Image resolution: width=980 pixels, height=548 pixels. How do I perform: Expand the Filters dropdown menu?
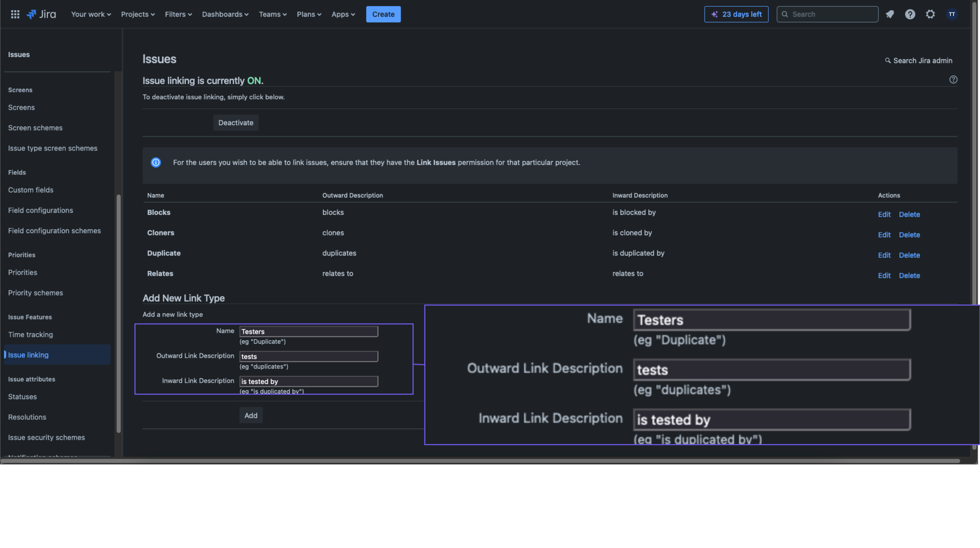[178, 14]
